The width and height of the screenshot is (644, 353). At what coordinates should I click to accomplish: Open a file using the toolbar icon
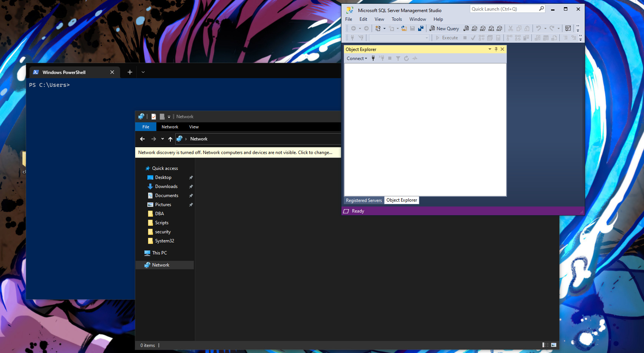pyautogui.click(x=404, y=28)
